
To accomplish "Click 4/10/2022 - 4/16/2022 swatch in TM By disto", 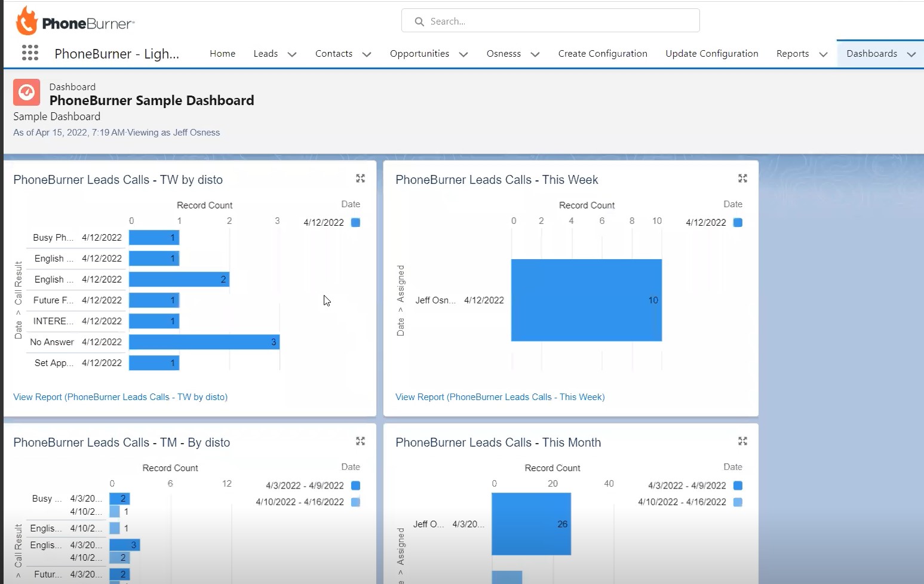I will (356, 502).
